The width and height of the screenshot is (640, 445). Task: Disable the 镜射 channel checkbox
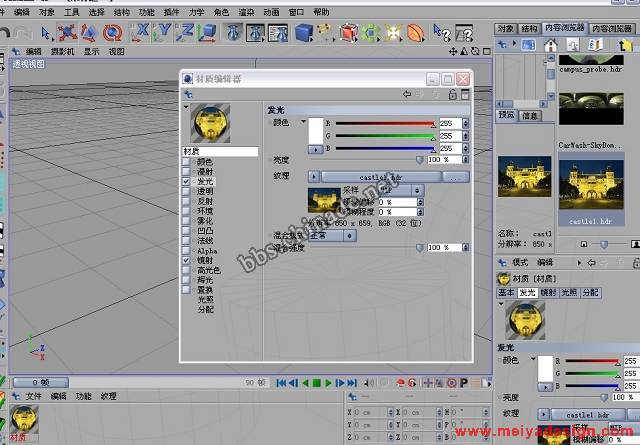[x=186, y=260]
